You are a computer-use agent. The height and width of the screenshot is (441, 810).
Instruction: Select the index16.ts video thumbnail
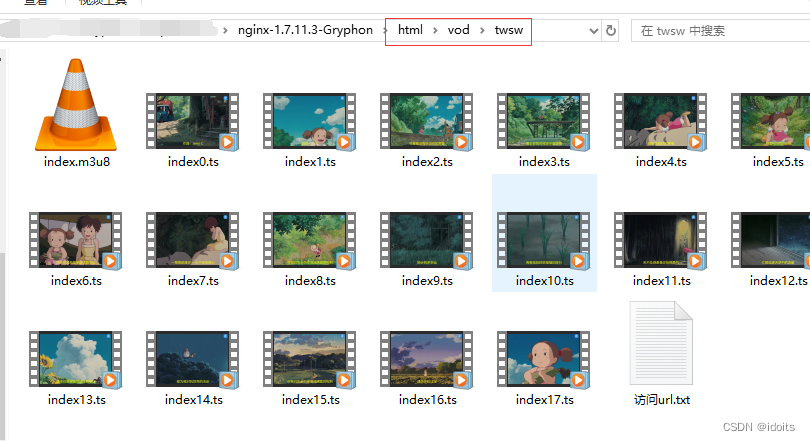427,359
